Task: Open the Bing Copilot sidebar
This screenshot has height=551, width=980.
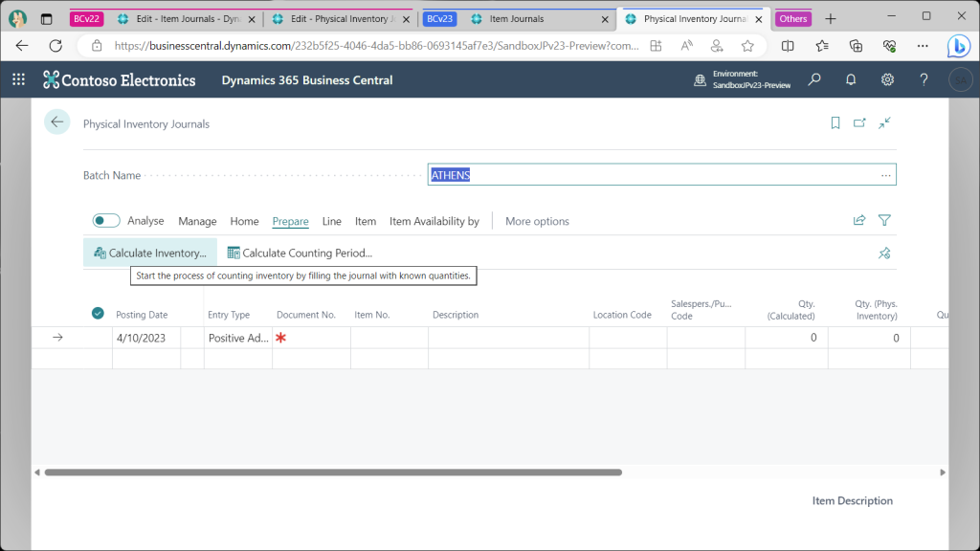Action: 958,46
